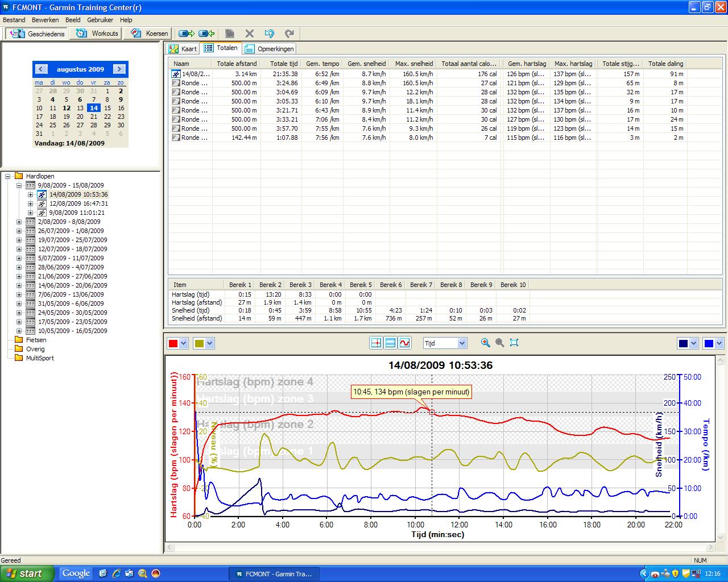Expand the 9/08/2009 11:01:21 activity
Viewport: 728px width, 582px height.
click(30, 213)
